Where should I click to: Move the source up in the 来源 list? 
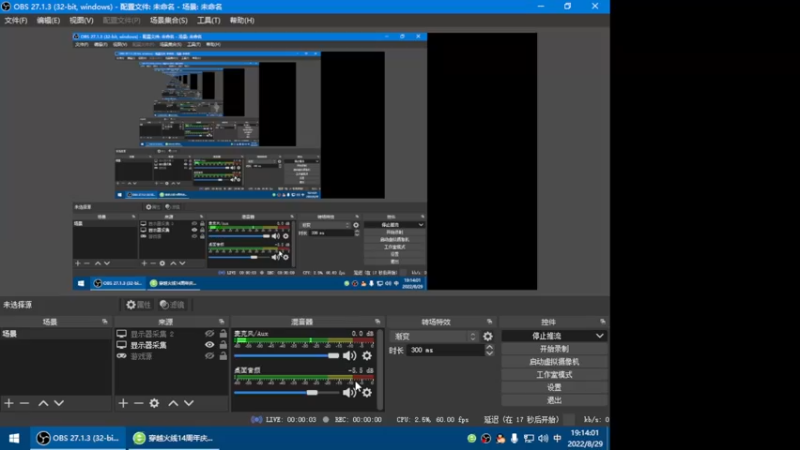point(173,403)
